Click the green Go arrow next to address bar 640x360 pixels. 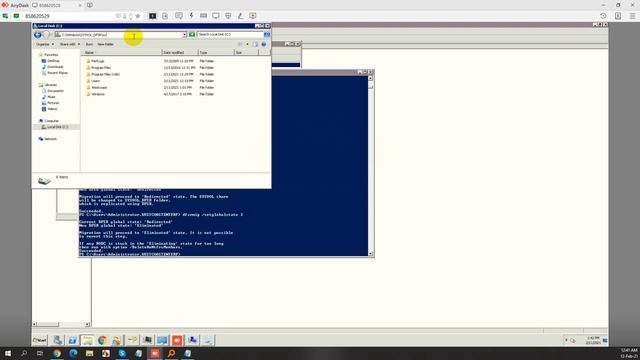[x=192, y=35]
